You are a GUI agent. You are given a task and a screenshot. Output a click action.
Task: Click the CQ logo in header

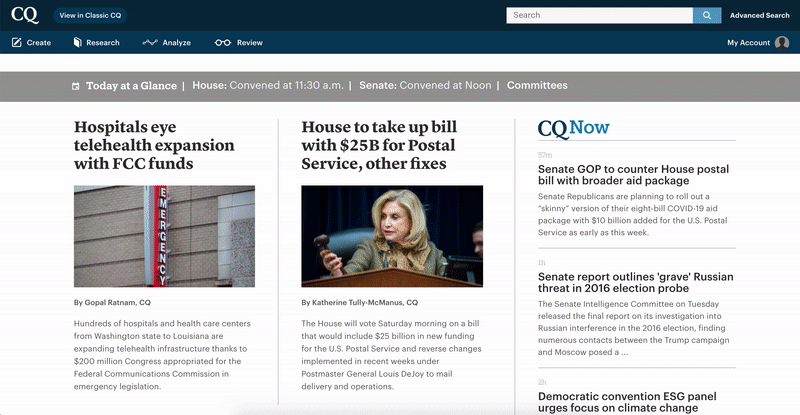point(24,15)
